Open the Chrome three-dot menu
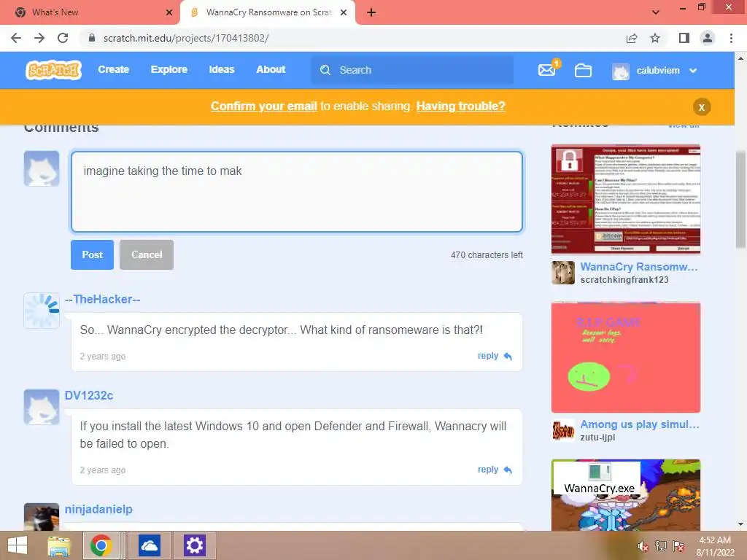This screenshot has height=560, width=747. coord(731,38)
